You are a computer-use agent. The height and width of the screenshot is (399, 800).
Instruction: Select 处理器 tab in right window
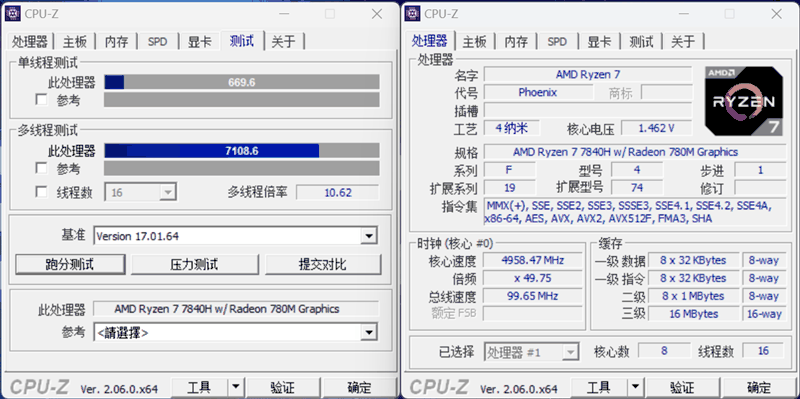430,41
